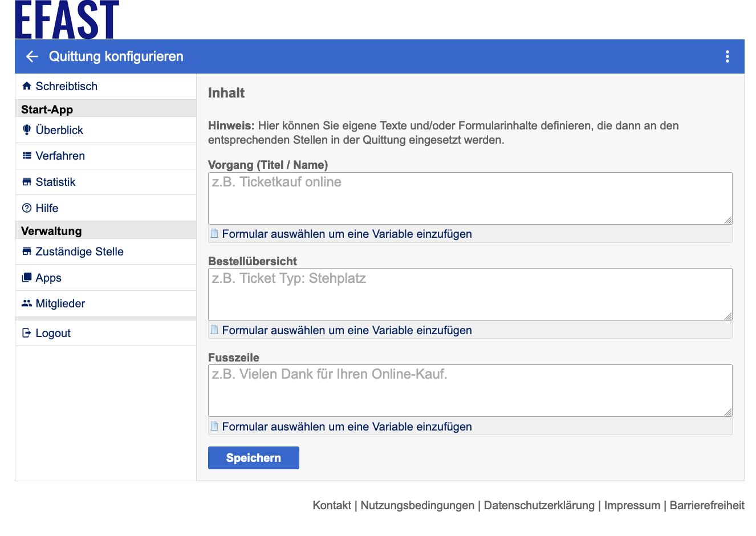Open Apps in the sidebar menu
The image size is (756, 536).
point(48,278)
